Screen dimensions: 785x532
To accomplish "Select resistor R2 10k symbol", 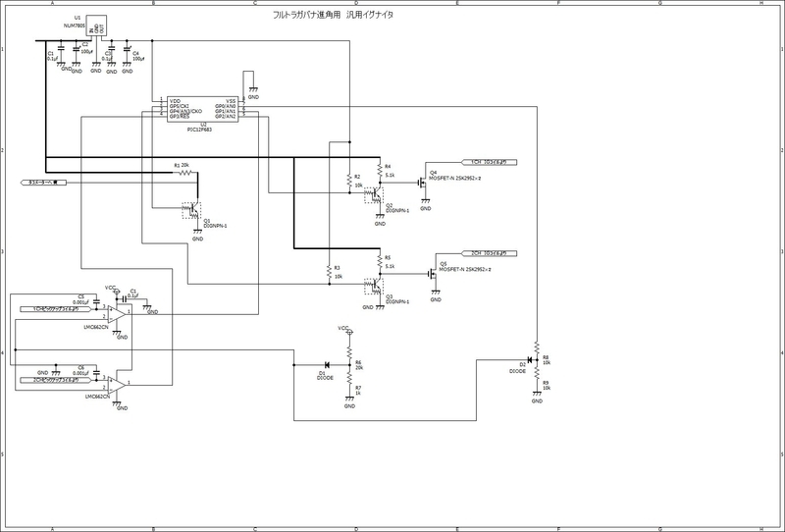I will pyautogui.click(x=349, y=181).
